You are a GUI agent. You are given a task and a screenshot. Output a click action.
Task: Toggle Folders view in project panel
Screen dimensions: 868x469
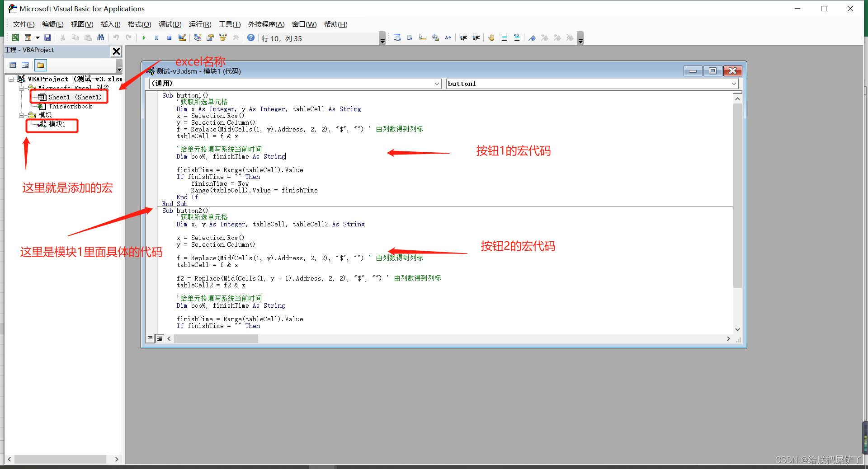click(41, 65)
